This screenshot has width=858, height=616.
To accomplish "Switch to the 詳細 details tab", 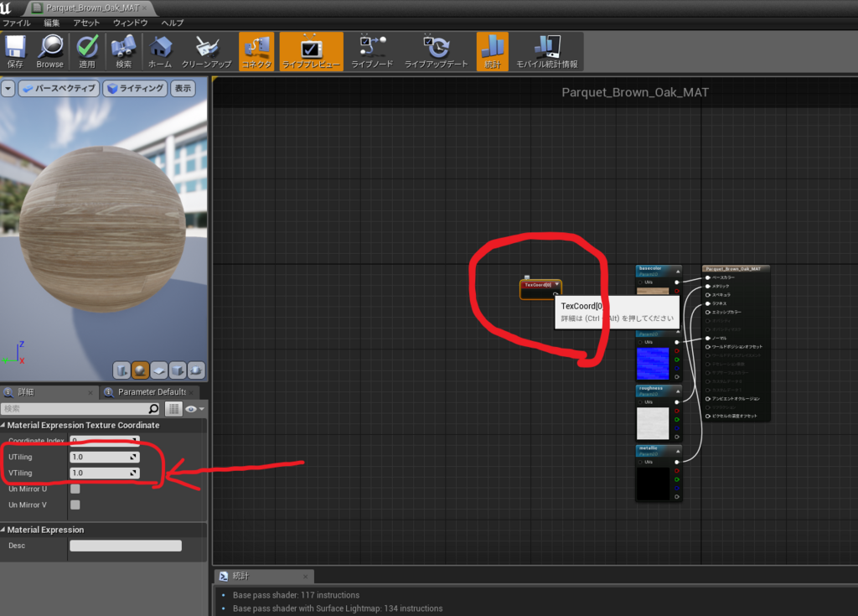I will (26, 392).
